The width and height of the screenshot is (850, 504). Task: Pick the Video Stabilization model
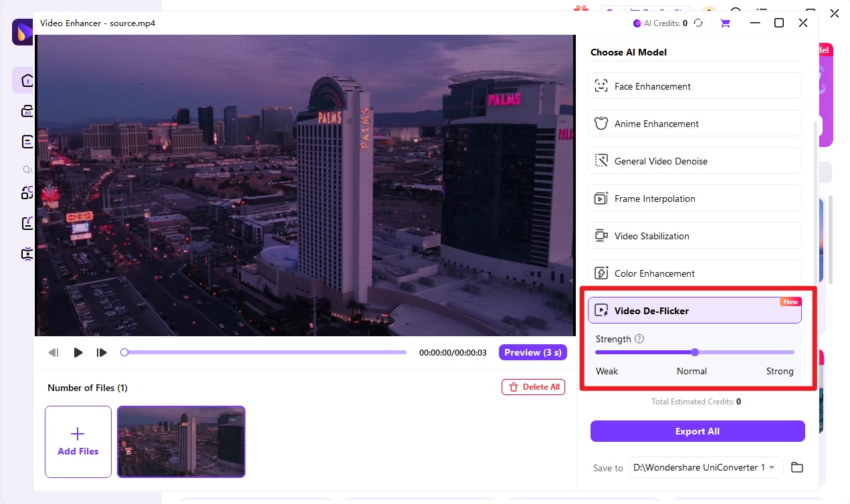(694, 236)
